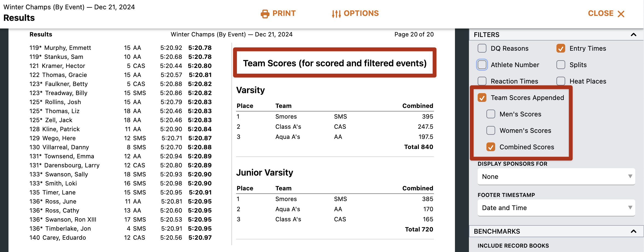The image size is (644, 252).
Task: Check the Heat Places option
Action: (x=561, y=81)
